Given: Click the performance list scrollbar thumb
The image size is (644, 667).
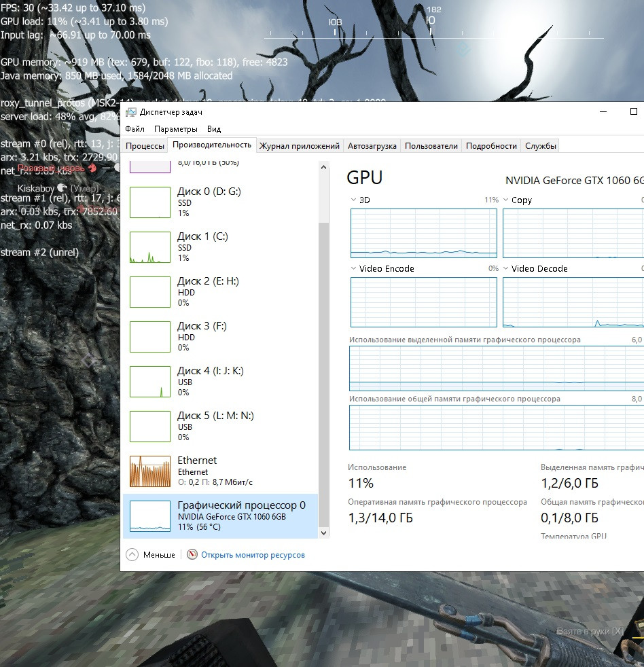Looking at the screenshot, I should coord(324,374).
